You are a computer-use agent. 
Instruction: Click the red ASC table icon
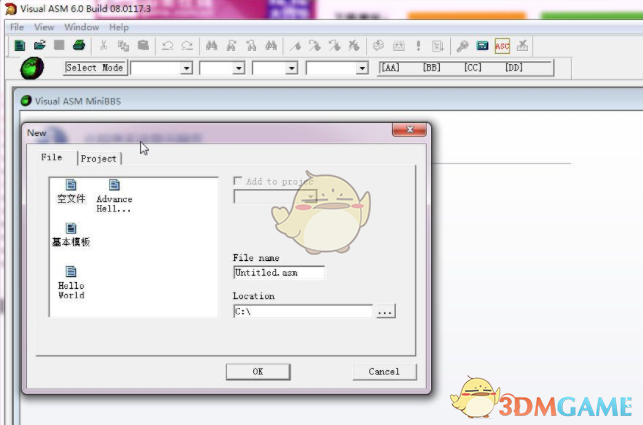coord(502,46)
